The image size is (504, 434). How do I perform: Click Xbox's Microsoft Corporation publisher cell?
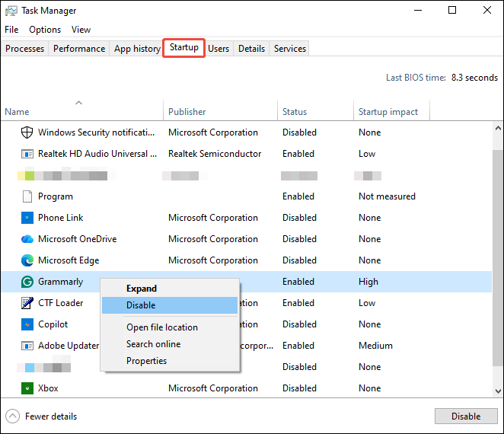[213, 388]
